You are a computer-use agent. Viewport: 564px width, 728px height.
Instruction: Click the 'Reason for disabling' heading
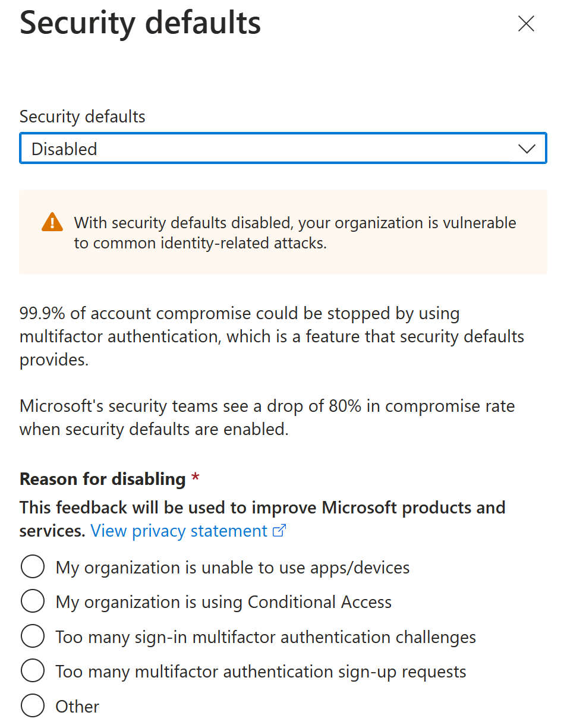click(102, 479)
